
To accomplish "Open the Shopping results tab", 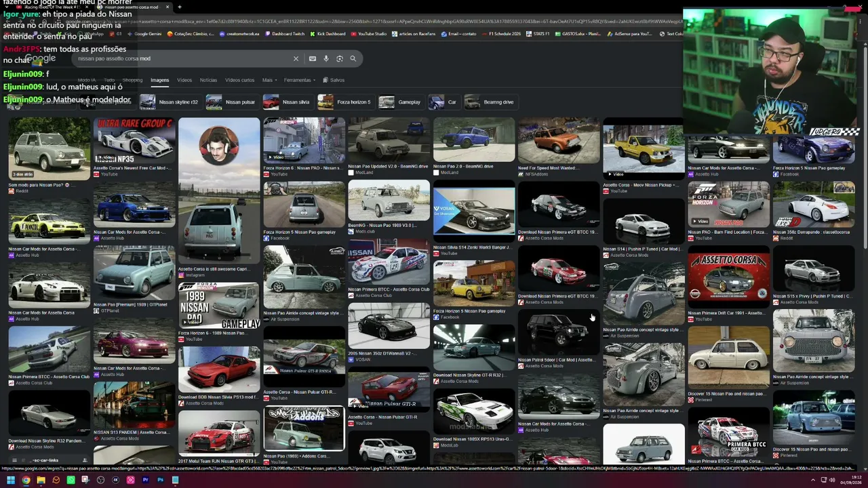I will tap(132, 80).
